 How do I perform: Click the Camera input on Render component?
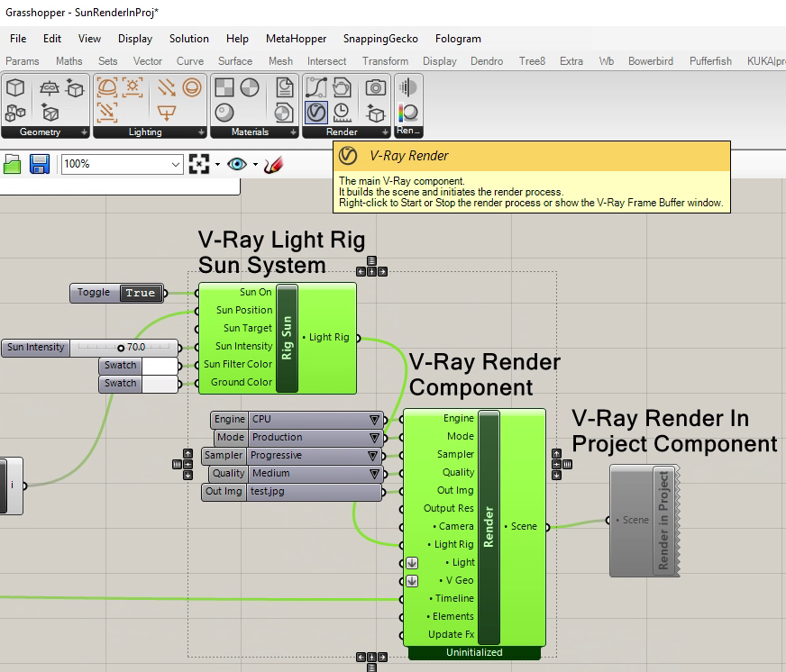coord(454,526)
